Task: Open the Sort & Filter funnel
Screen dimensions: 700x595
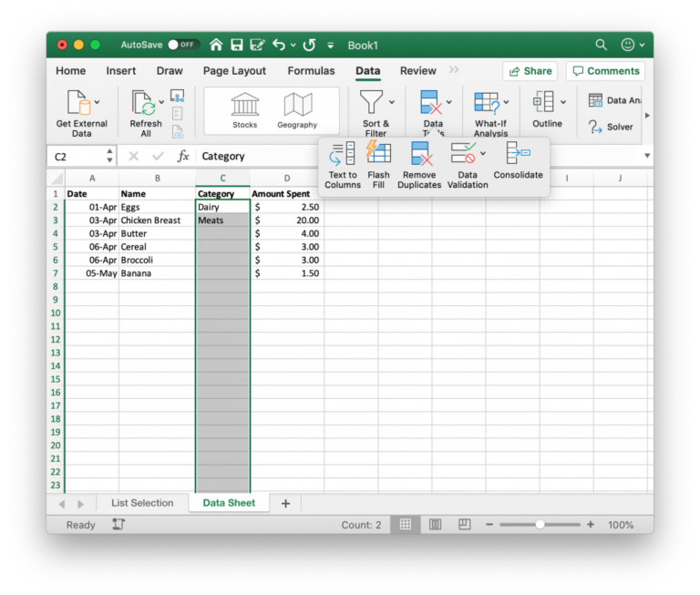Action: (x=372, y=102)
